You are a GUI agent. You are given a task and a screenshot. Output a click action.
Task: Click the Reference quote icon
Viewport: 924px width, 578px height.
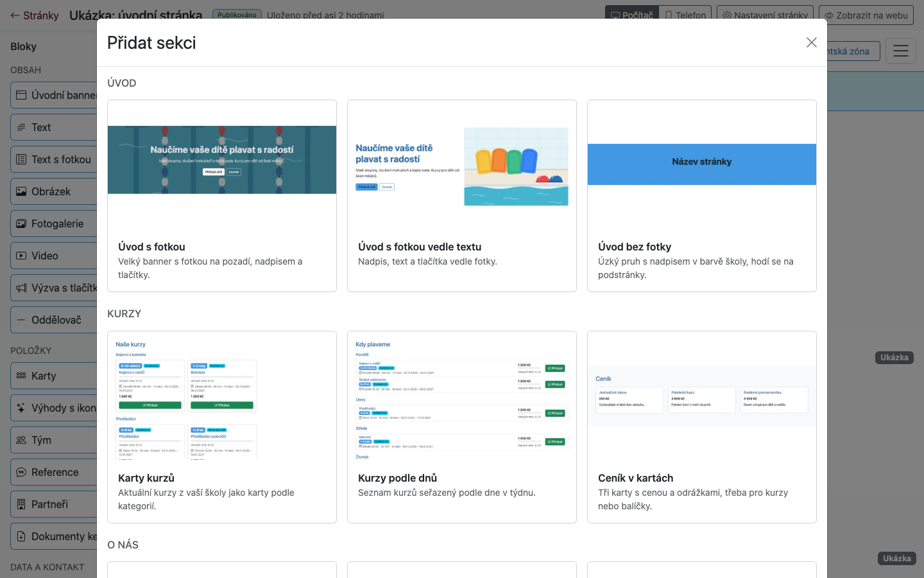(21, 472)
